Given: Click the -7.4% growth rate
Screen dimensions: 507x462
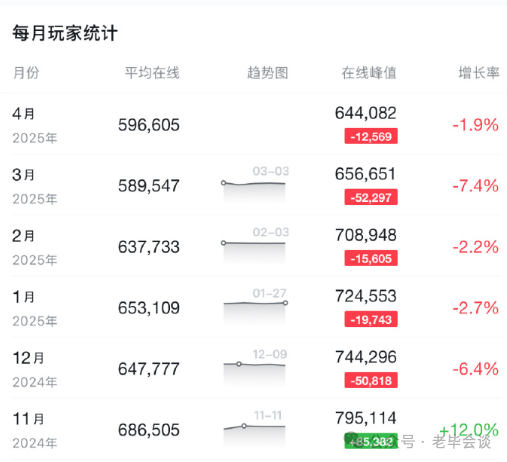Looking at the screenshot, I should click(476, 186).
